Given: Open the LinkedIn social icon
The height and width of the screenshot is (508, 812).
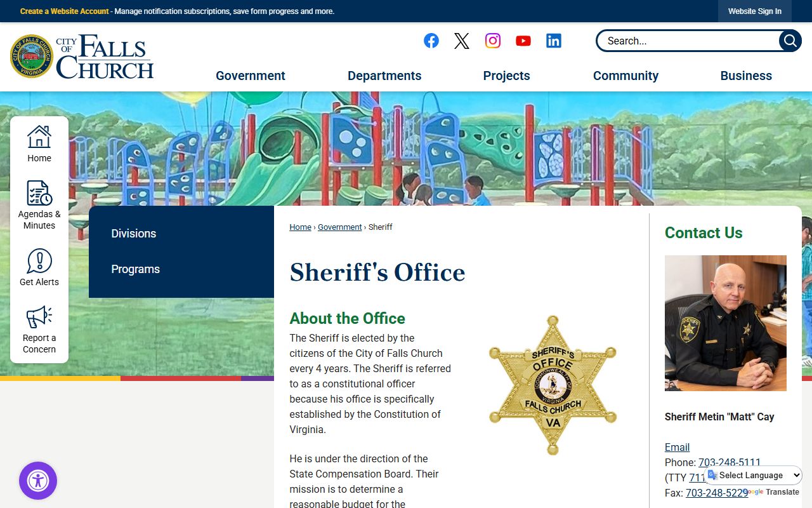Looking at the screenshot, I should click(554, 41).
